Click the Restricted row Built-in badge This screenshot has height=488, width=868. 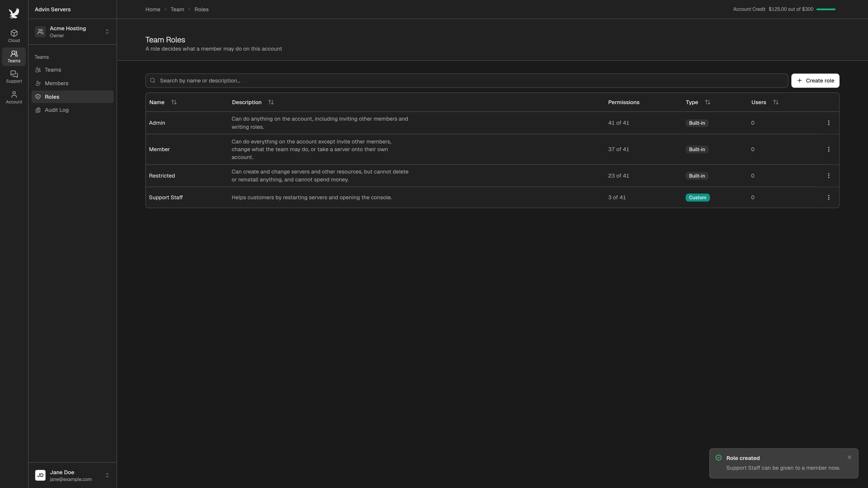(x=697, y=176)
